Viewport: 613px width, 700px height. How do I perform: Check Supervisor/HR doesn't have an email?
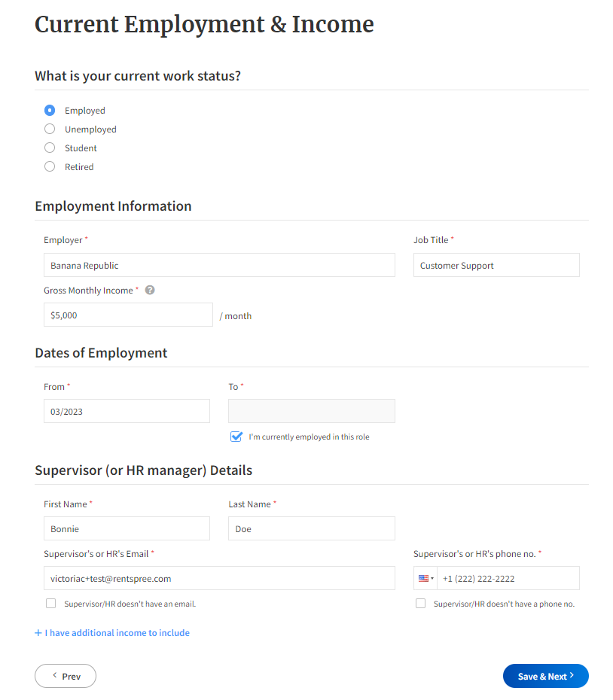coord(50,603)
